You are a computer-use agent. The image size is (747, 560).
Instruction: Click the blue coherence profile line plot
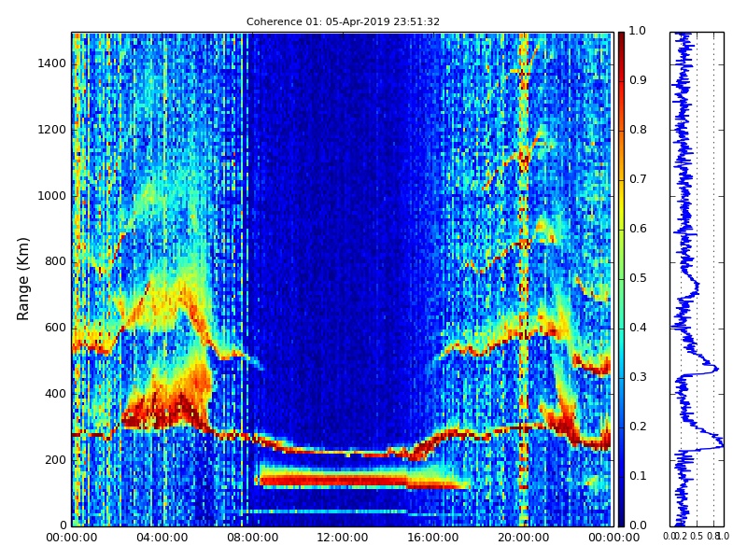click(x=697, y=279)
